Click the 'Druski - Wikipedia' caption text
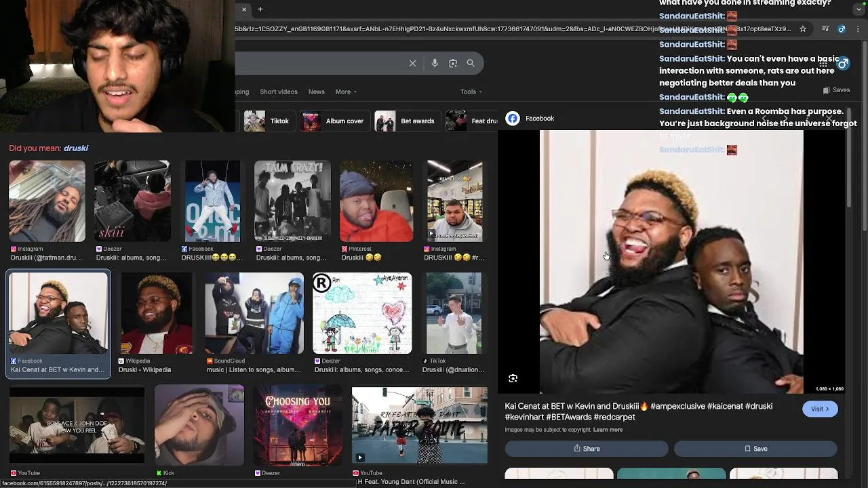This screenshot has width=868, height=488. (x=144, y=370)
